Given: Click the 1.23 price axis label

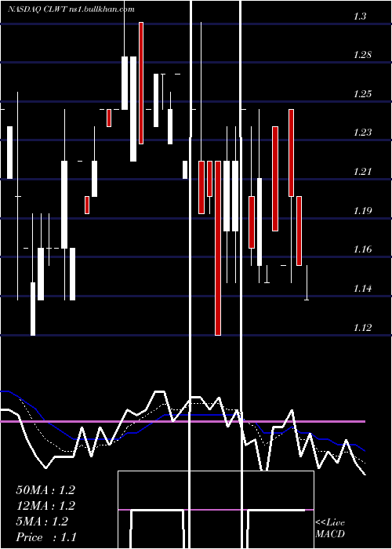Looking at the screenshot, I should coord(362,133).
